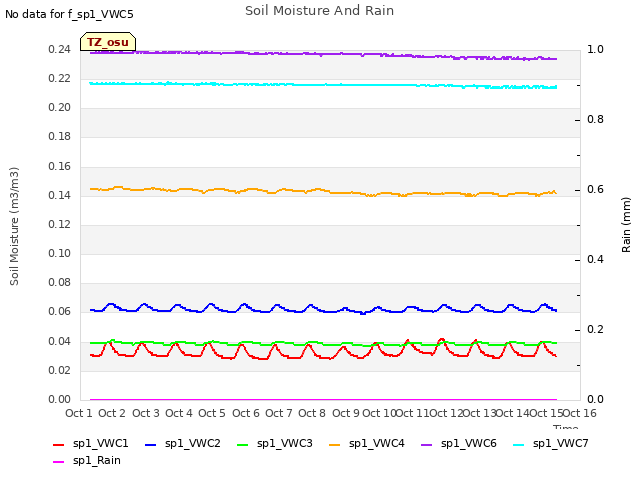Viewport: 640px width, 480px height.
Task: Click the blue sp1_VWC2 legend swatch
Action: [151, 444]
